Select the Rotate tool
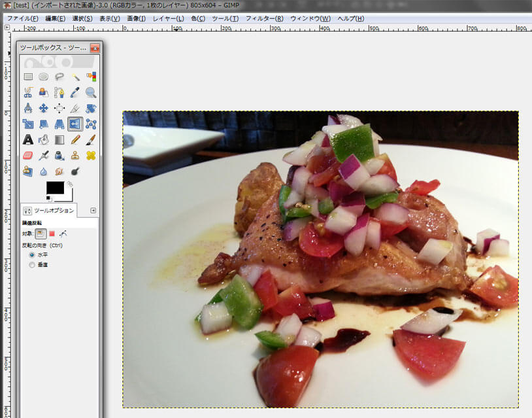 [x=91, y=109]
